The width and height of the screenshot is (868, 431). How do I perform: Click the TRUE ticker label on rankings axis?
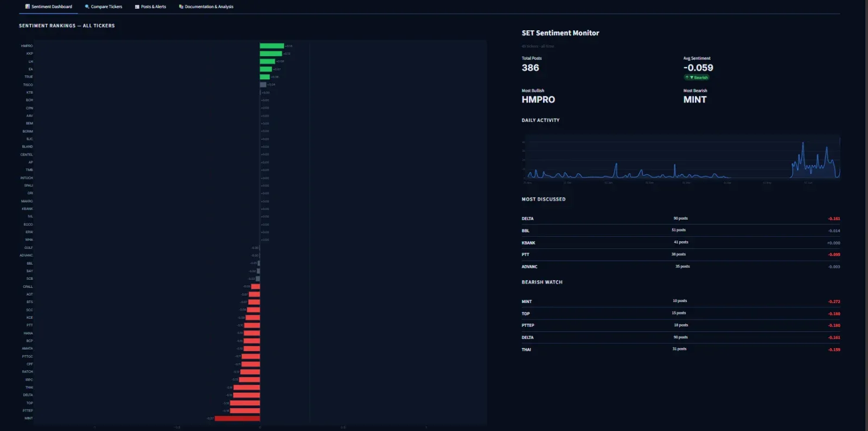(29, 77)
